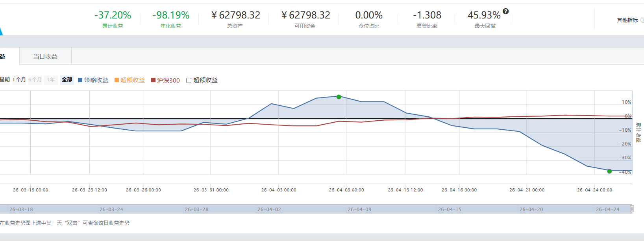This screenshot has width=644, height=241.
Task: Select the 1个月 time range
Action: pyautogui.click(x=19, y=80)
